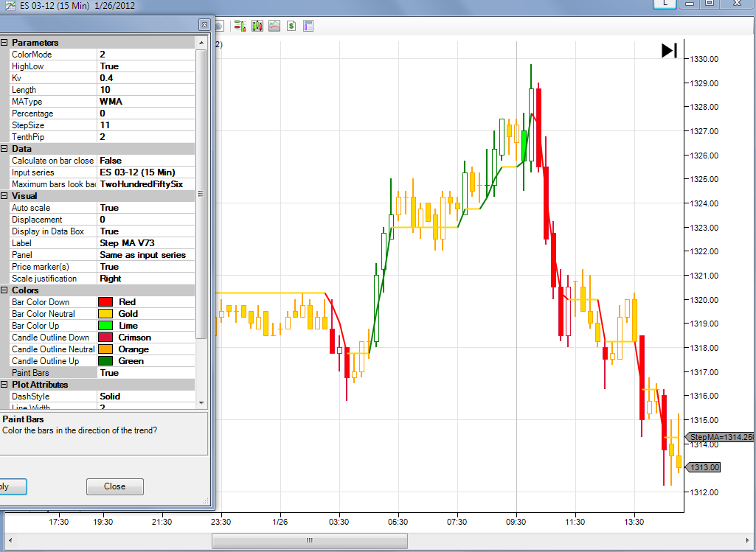Viewport: 756px width, 552px height.
Task: Click the partially visible Apply button
Action: [x=13, y=486]
